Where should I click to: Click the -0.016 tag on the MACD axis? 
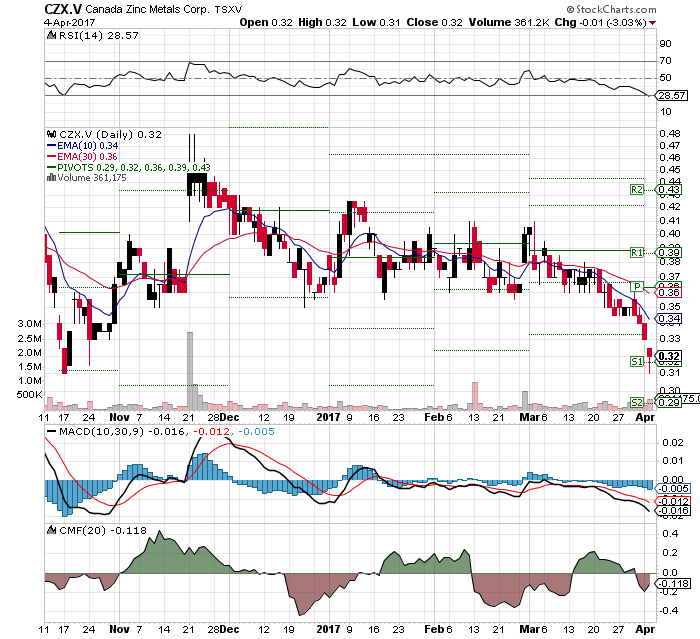click(674, 511)
